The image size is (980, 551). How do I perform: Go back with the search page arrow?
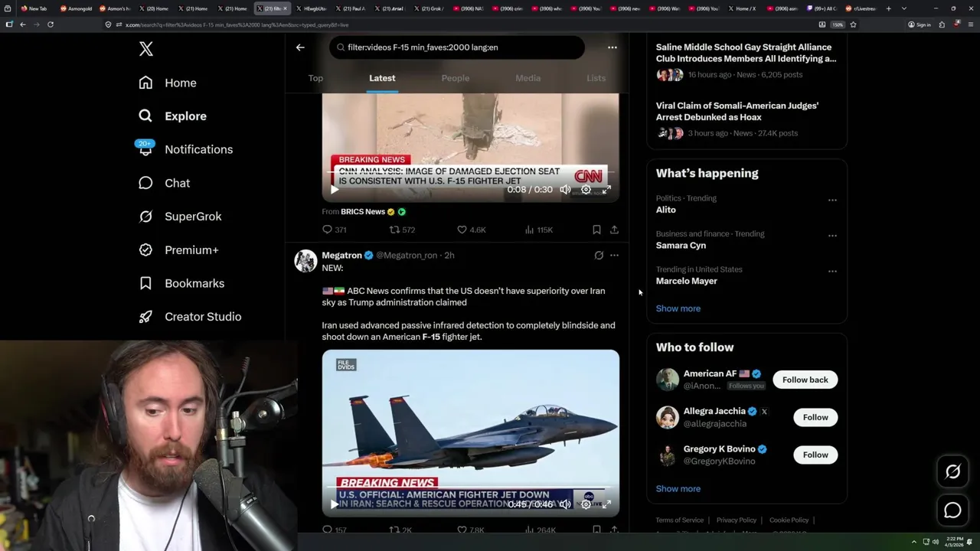click(300, 47)
